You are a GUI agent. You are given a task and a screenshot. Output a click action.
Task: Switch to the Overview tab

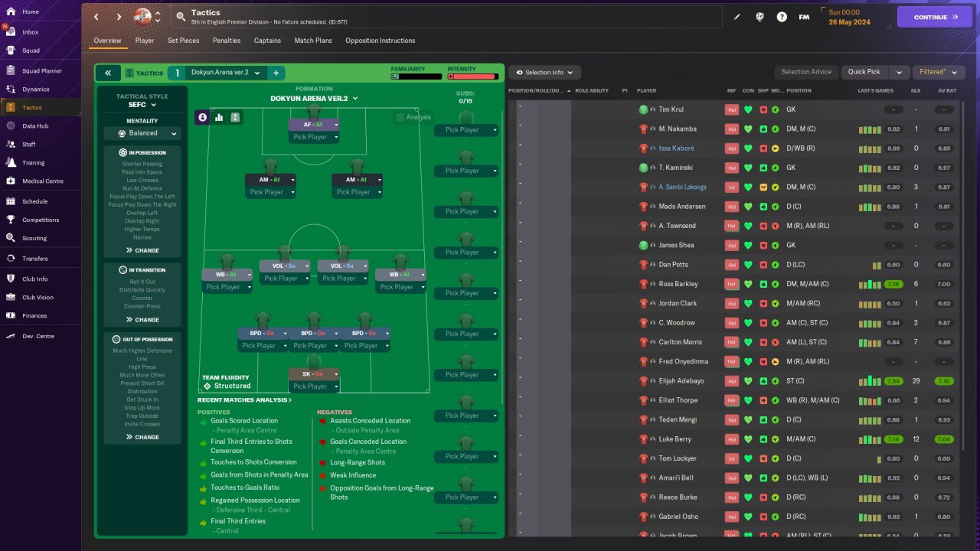(107, 41)
